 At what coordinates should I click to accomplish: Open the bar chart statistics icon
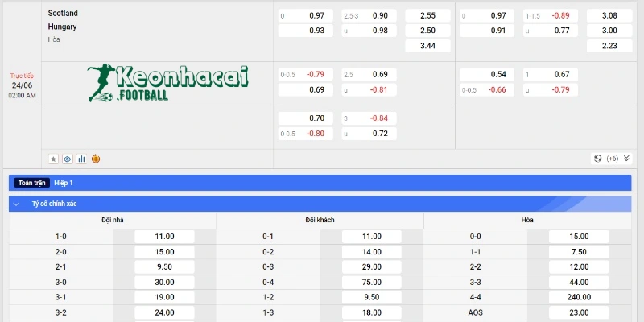[x=81, y=159]
